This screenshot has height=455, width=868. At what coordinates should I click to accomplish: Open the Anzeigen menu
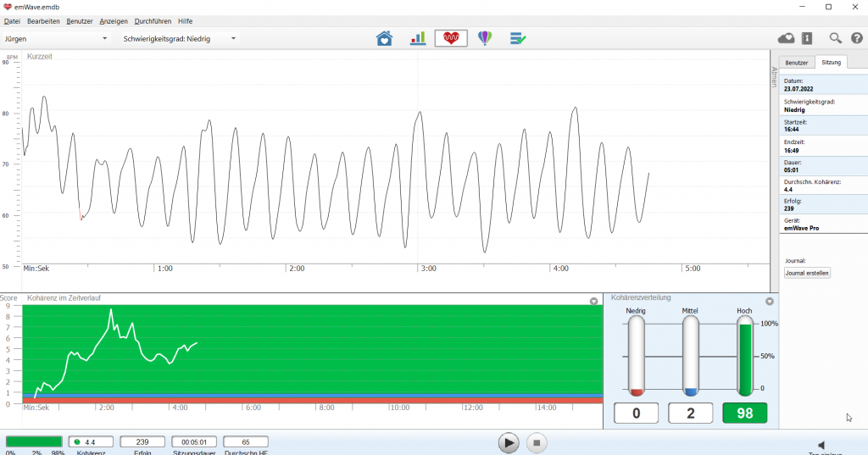pyautogui.click(x=113, y=20)
